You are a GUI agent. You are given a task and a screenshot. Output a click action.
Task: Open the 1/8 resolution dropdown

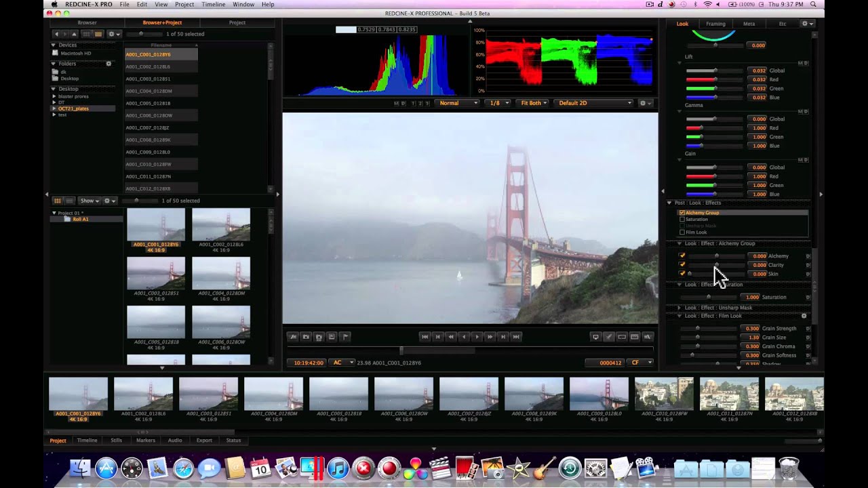pyautogui.click(x=498, y=103)
